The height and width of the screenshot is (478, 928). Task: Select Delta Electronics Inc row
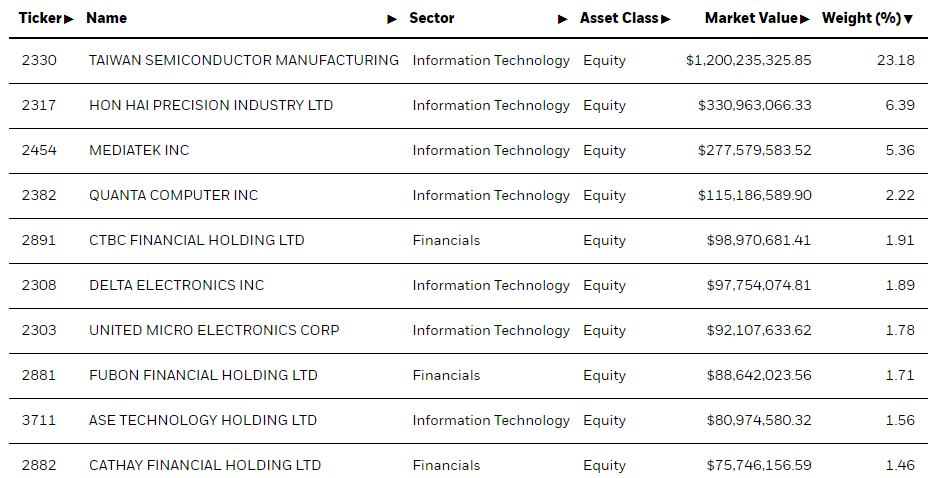coord(468,285)
